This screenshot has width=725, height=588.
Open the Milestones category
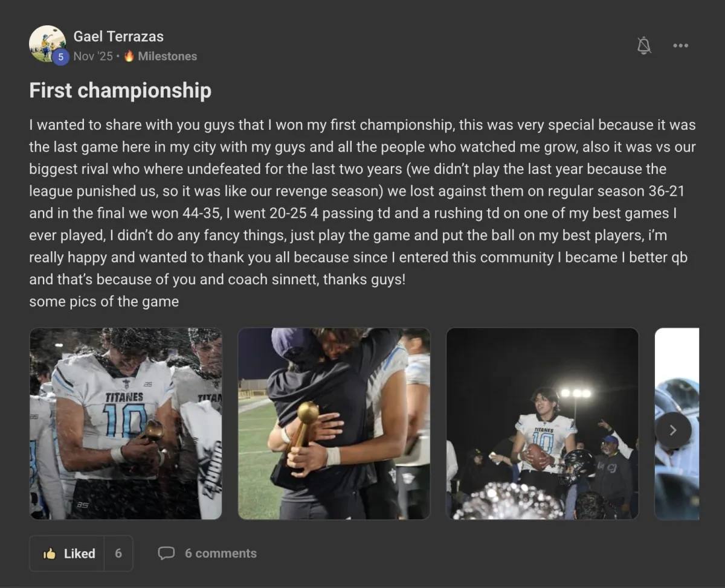(x=167, y=56)
